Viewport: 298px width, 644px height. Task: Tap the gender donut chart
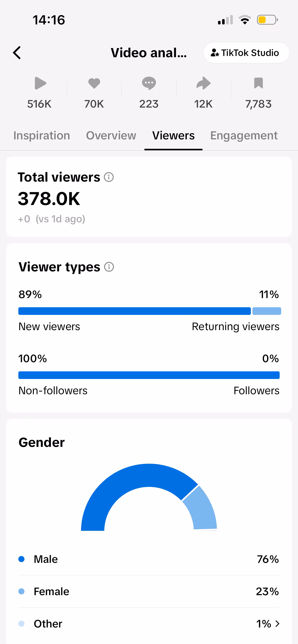tap(149, 497)
